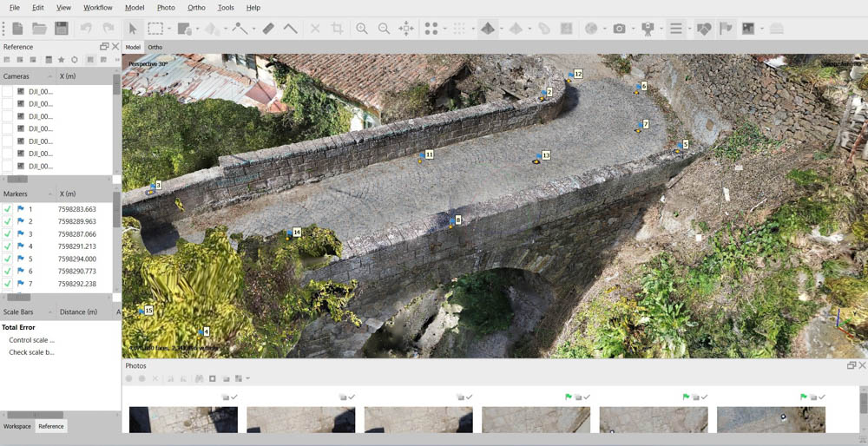Click the Distance (m) column header
The image size is (868, 446).
coord(84,312)
